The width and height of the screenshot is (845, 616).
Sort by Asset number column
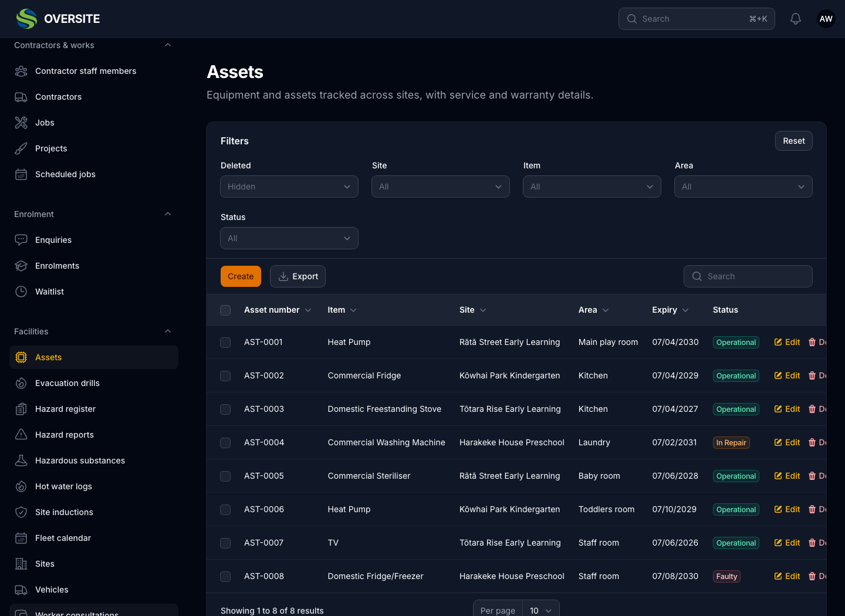[x=278, y=310]
